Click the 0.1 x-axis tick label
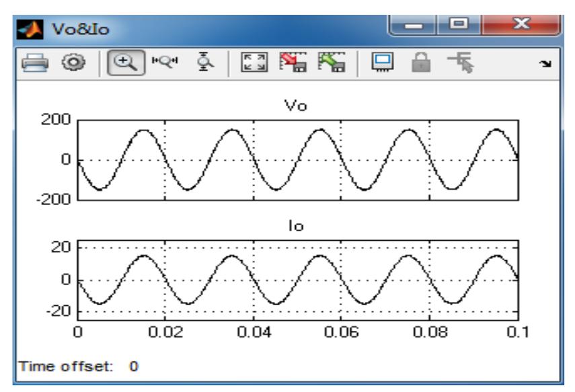 517,332
